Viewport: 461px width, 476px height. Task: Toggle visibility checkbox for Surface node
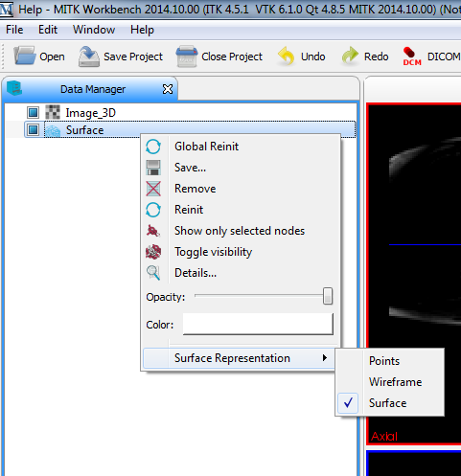(x=33, y=129)
